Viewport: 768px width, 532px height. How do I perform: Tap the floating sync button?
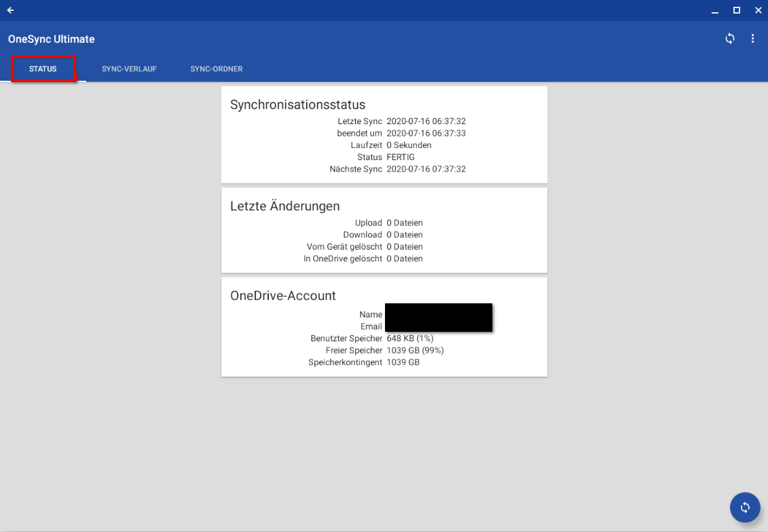[745, 508]
